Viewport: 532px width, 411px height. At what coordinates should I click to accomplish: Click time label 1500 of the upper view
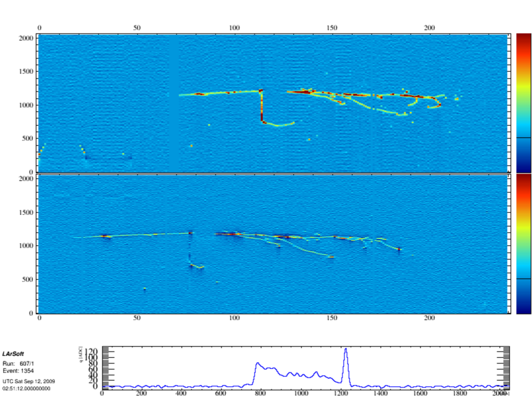click(26, 71)
